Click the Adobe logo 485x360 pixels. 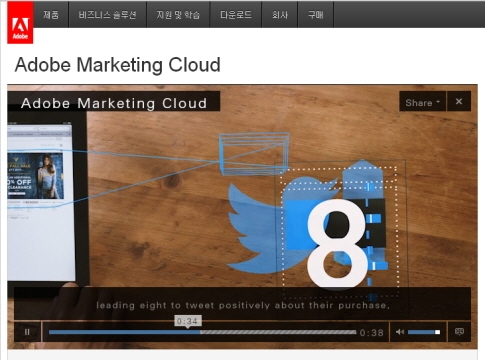[x=20, y=22]
